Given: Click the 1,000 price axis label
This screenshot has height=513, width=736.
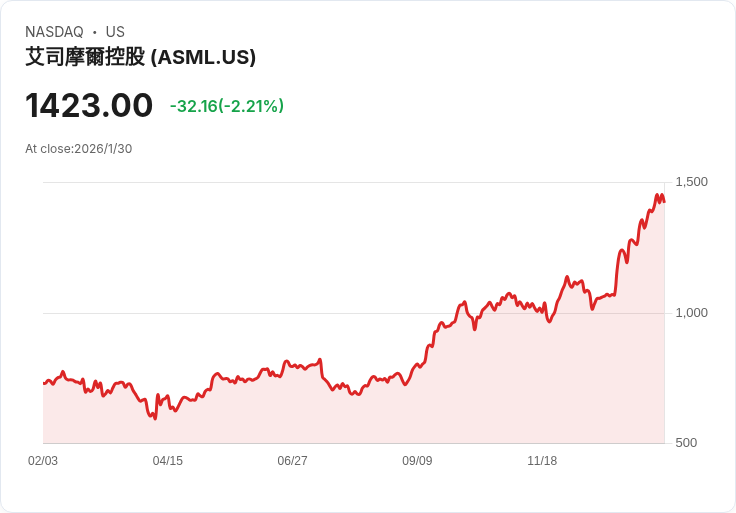Looking at the screenshot, I should (691, 313).
